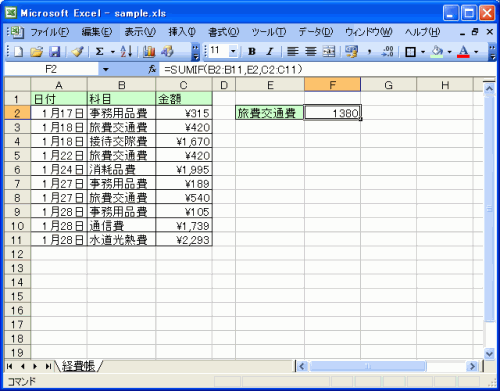Apply fill color with the paint bucket
Viewport: 500px width, 391px height.
point(437,52)
